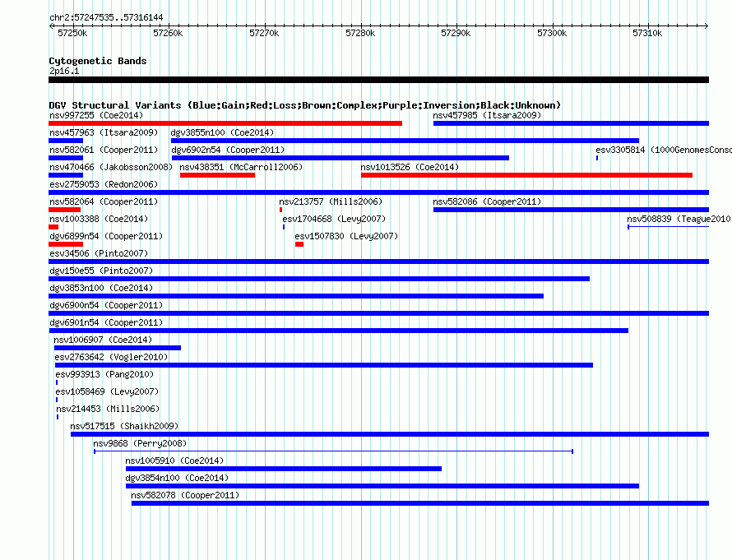Viewport: 732px width, 560px height.
Task: Open esv34506 (Pinto2007) variant label
Action: (99, 253)
